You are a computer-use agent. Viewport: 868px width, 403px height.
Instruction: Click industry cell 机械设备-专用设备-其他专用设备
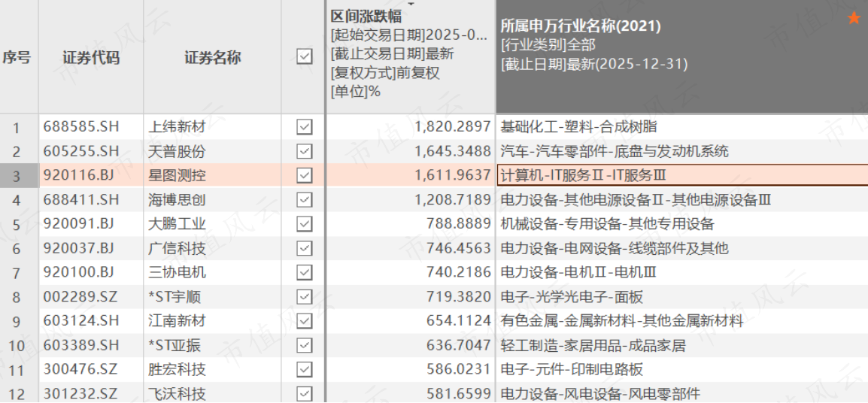point(607,223)
